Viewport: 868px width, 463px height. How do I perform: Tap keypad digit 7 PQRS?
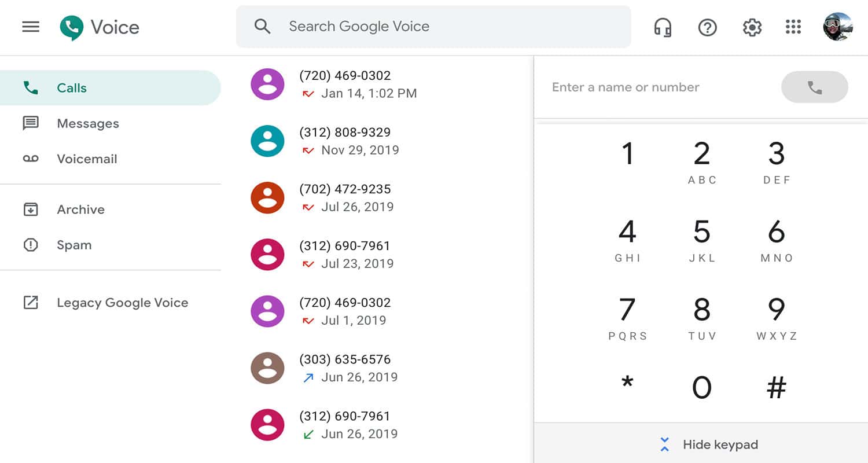click(x=627, y=318)
